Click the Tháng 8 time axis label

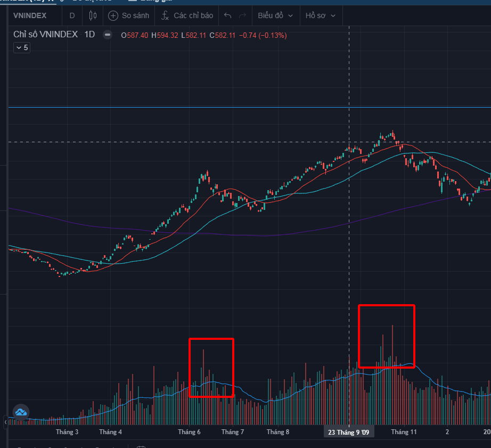(278, 432)
